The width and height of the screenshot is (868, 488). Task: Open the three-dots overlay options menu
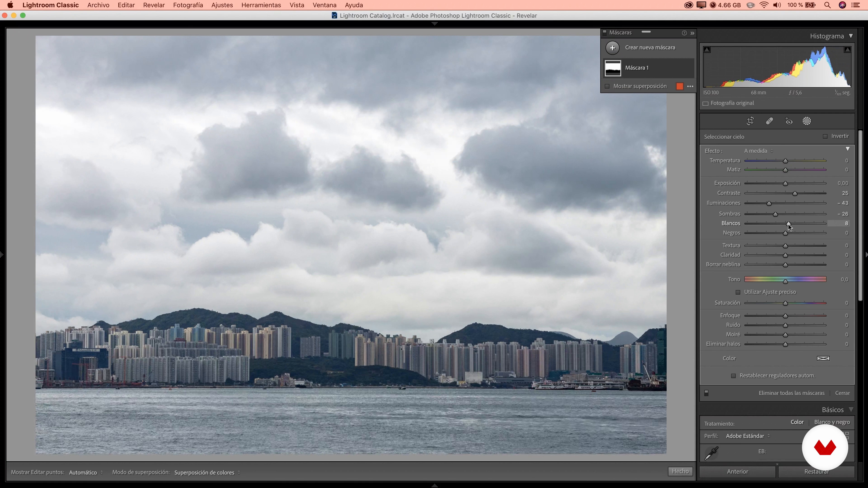point(690,87)
